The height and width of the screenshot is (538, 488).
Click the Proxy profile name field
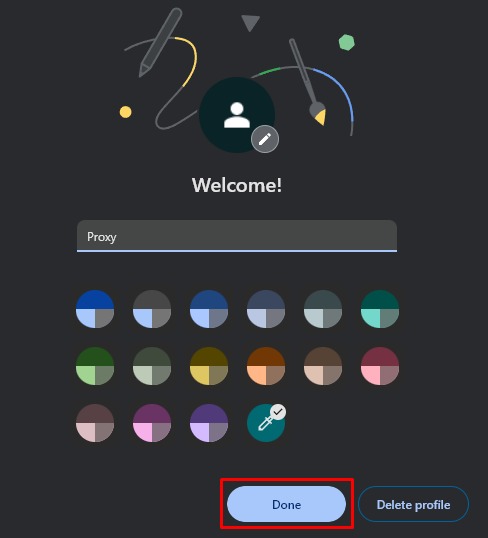click(x=237, y=236)
